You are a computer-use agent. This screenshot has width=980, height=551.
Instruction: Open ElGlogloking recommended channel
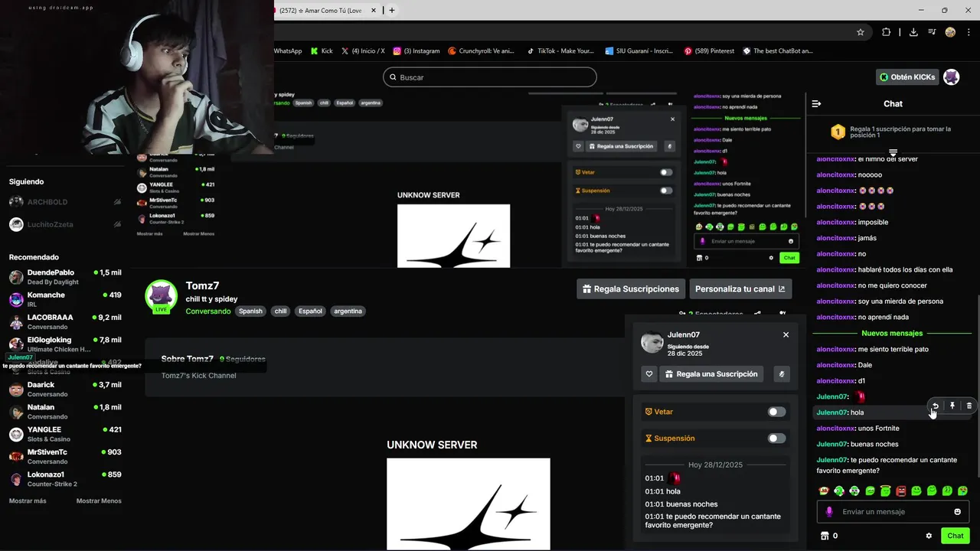click(x=65, y=344)
